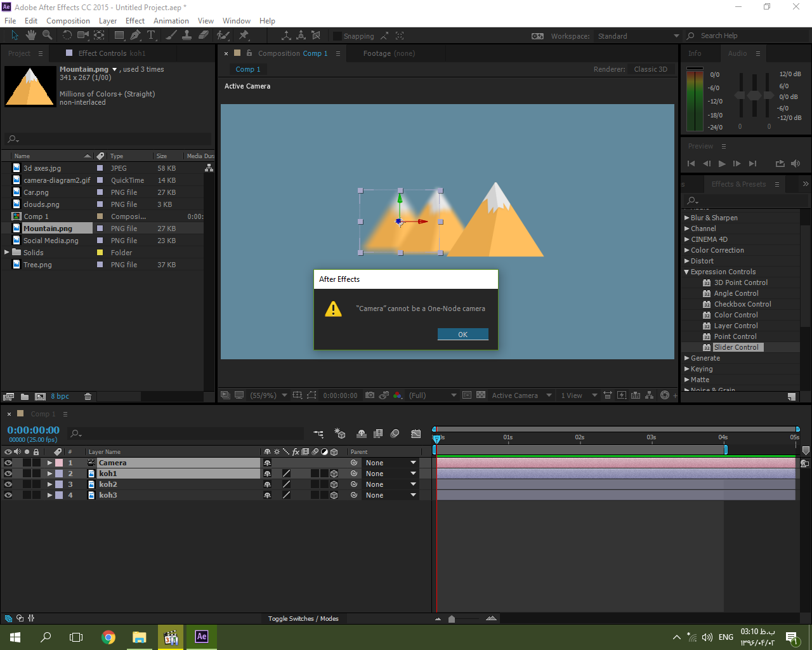
Task: Collapse the Expression Controls category
Action: [x=686, y=272]
